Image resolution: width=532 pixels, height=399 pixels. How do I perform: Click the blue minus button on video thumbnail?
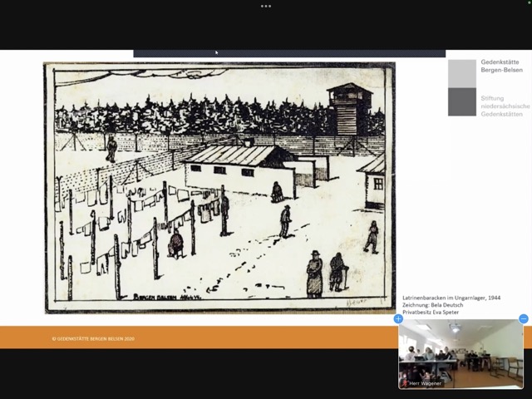coord(523,318)
